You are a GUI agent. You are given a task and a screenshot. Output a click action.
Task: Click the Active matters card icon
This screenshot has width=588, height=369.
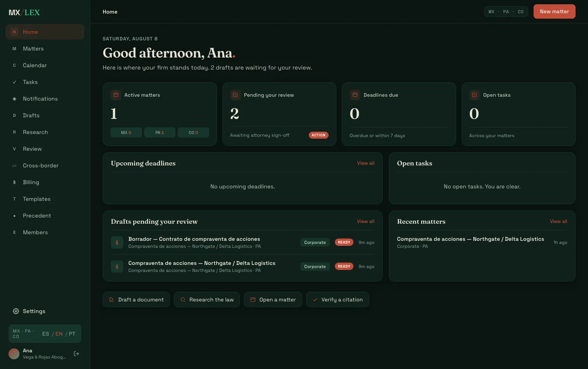pos(115,95)
